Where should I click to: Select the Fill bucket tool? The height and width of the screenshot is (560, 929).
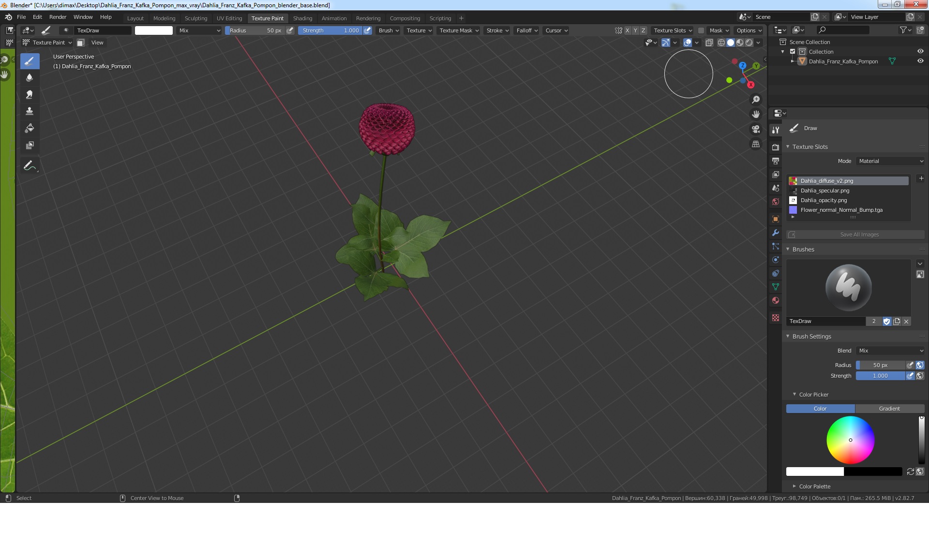coord(30,128)
